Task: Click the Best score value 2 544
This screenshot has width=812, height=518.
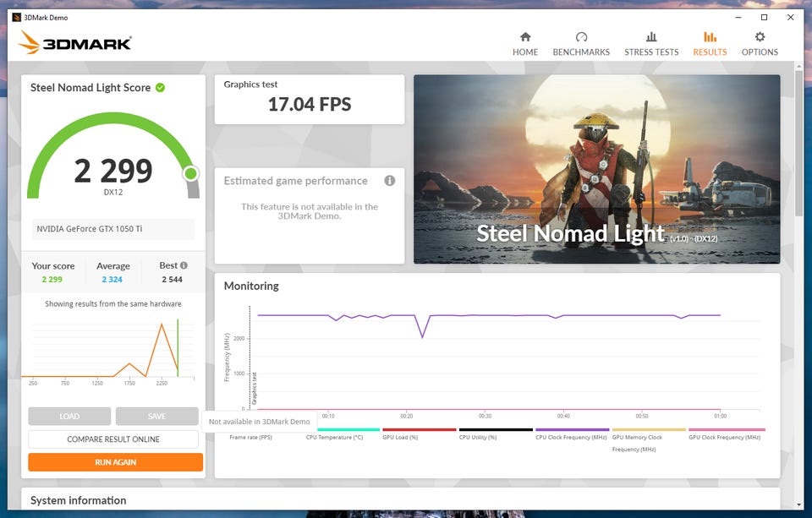Action: click(x=172, y=280)
